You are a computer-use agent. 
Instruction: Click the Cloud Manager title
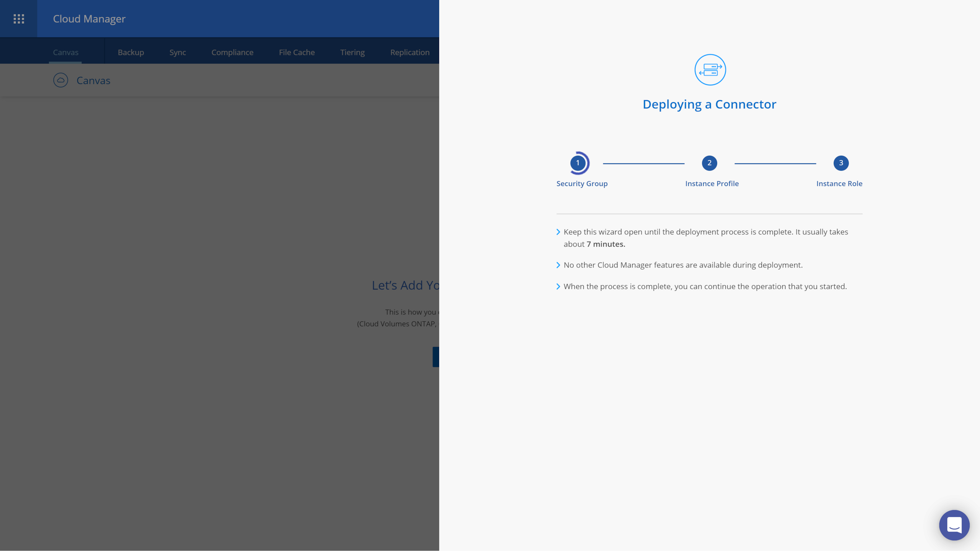89,19
